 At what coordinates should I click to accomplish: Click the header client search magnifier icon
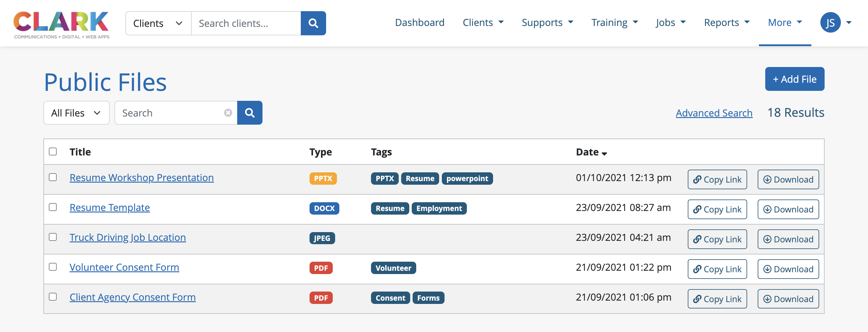coord(313,23)
